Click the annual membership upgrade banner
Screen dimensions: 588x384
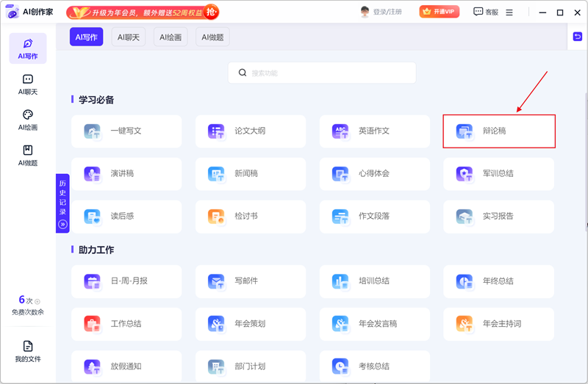[143, 12]
